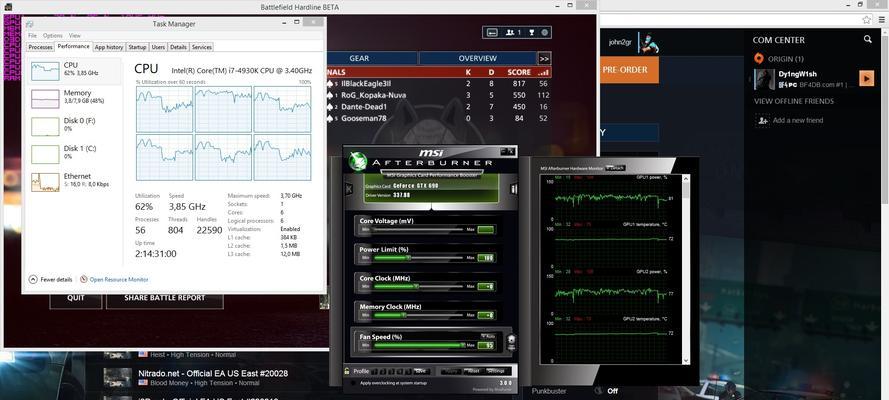This screenshot has height=400, width=889.
Task: Click the Com Center search magnifier icon
Action: [x=867, y=39]
